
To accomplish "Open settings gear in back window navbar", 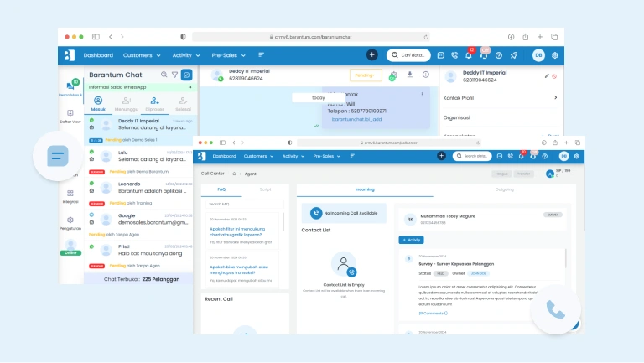I will tap(555, 55).
